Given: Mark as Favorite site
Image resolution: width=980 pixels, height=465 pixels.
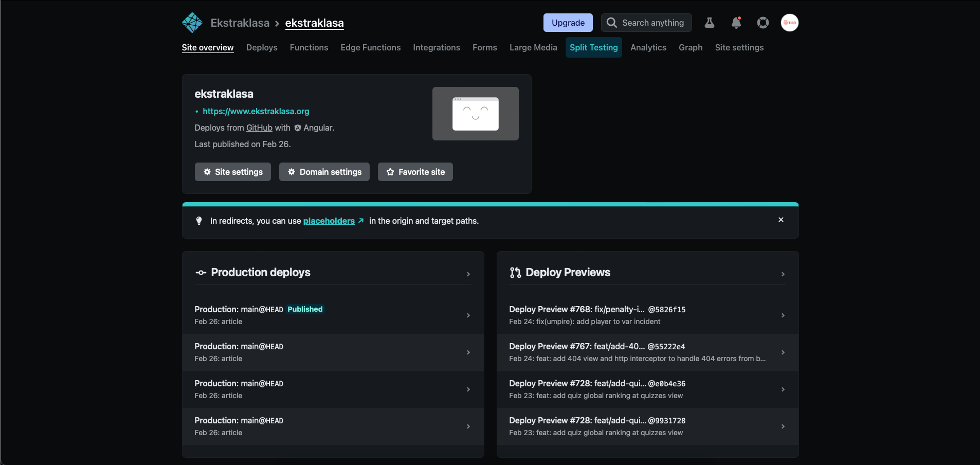Looking at the screenshot, I should coord(415,172).
